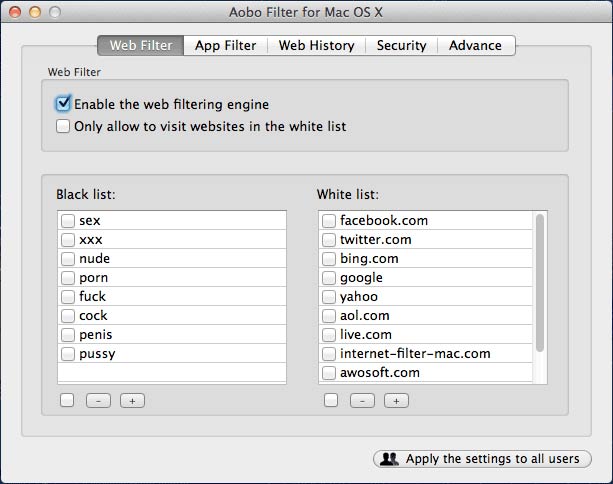Enable only allow white list websites option
Viewport: 613px width, 484px height.
(x=64, y=127)
